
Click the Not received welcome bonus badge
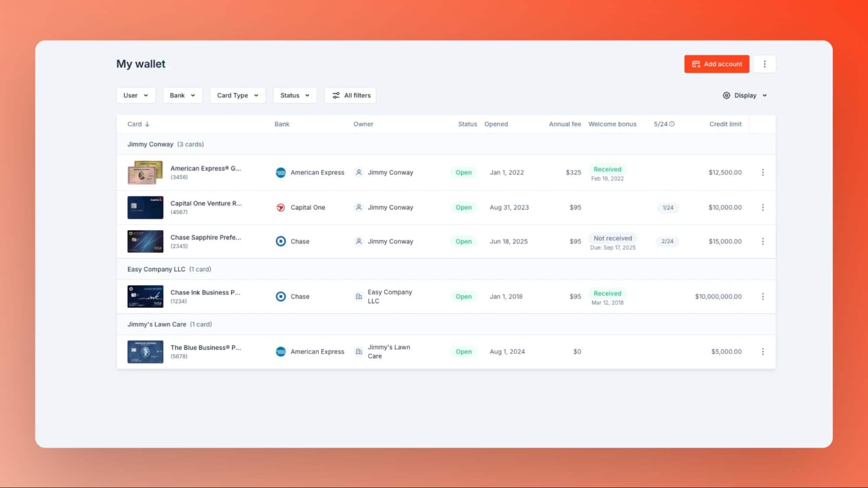(613, 238)
